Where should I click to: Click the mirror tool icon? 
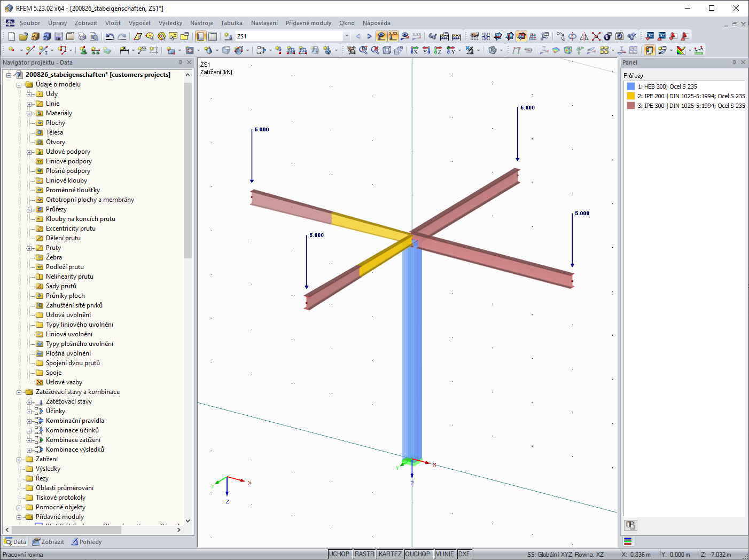pyautogui.click(x=584, y=36)
